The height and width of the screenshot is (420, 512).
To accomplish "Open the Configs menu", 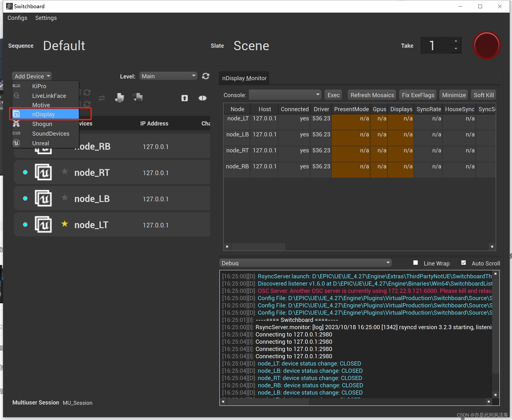I will tap(17, 18).
